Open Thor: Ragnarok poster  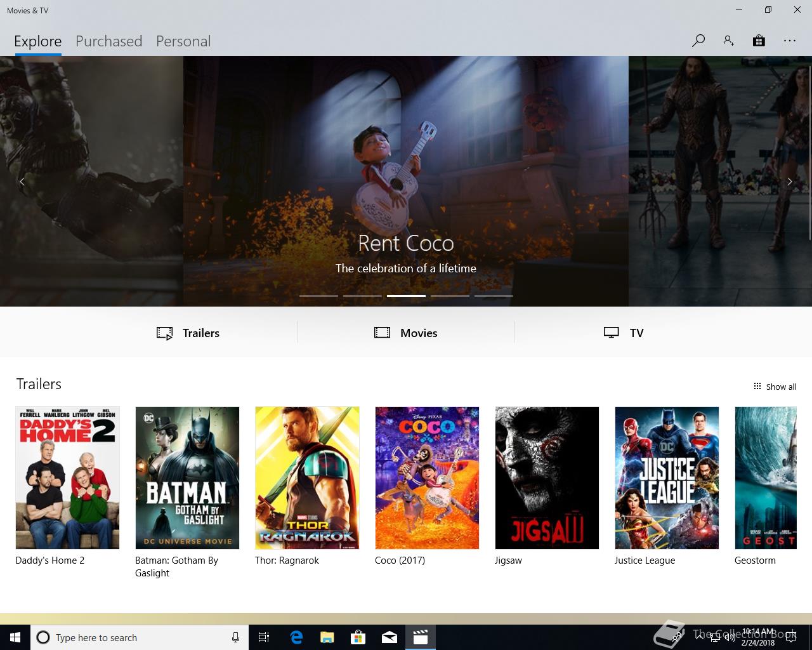pos(307,478)
